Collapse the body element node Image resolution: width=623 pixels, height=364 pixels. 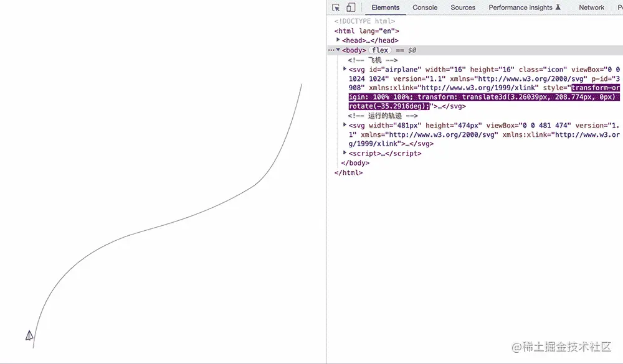(x=338, y=50)
